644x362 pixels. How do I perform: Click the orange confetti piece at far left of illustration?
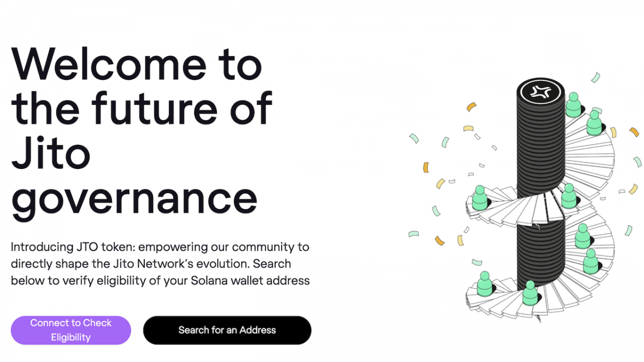click(426, 167)
